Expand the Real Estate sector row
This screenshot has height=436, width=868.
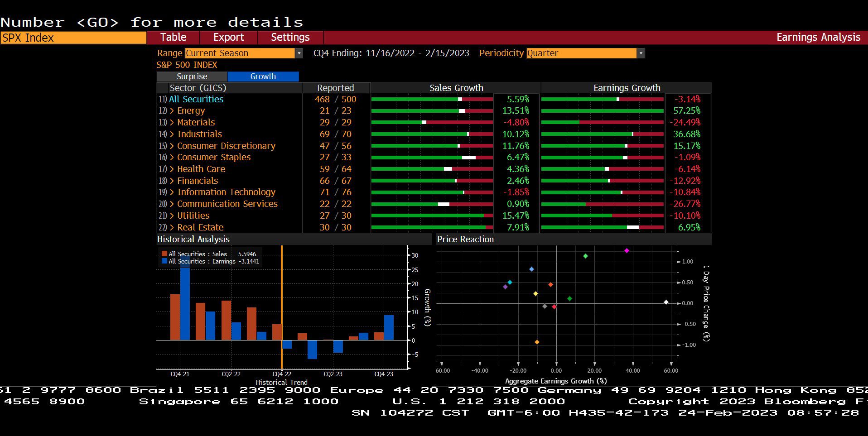click(x=172, y=228)
